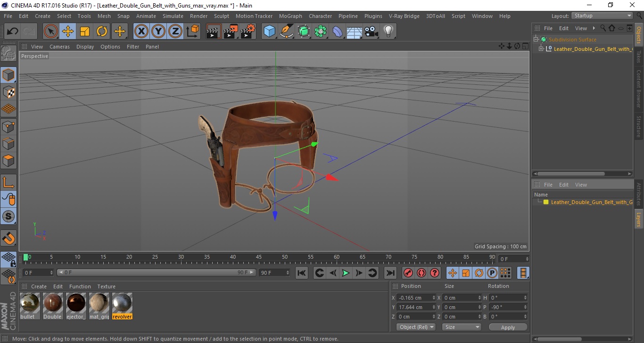Screen dimensions: 644x343
Task: Open the Bend deformer icon
Action: pyautogui.click(x=338, y=32)
